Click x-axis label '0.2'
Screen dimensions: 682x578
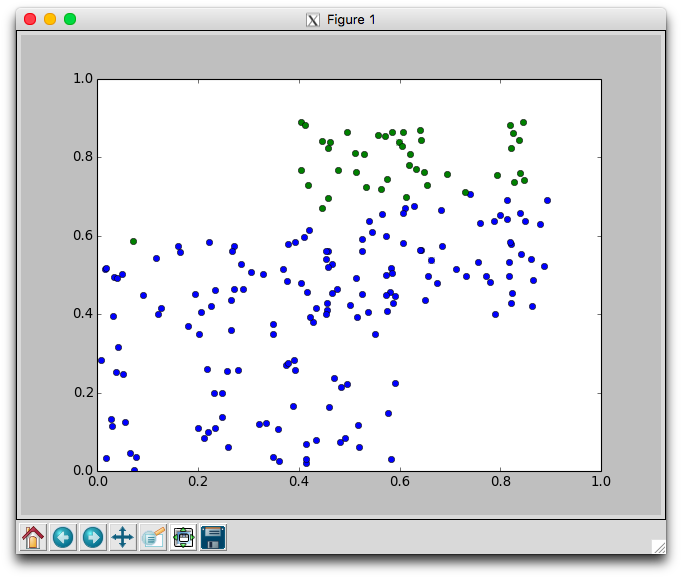click(x=198, y=481)
